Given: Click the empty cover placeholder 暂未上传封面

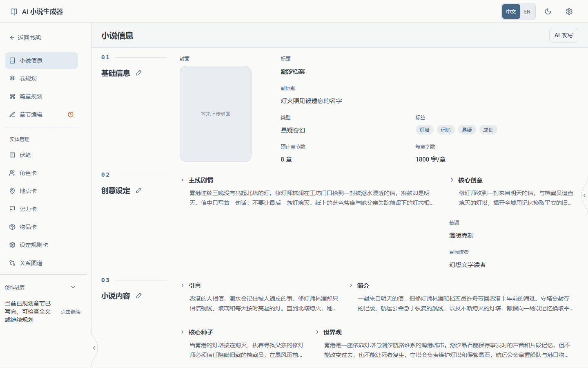Looking at the screenshot, I should point(216,114).
